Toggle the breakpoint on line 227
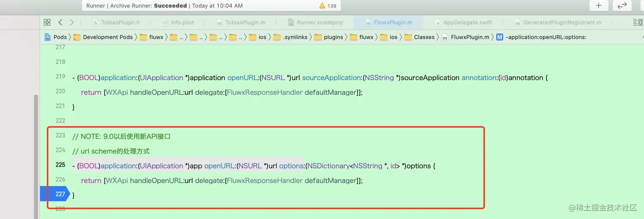 pos(55,194)
